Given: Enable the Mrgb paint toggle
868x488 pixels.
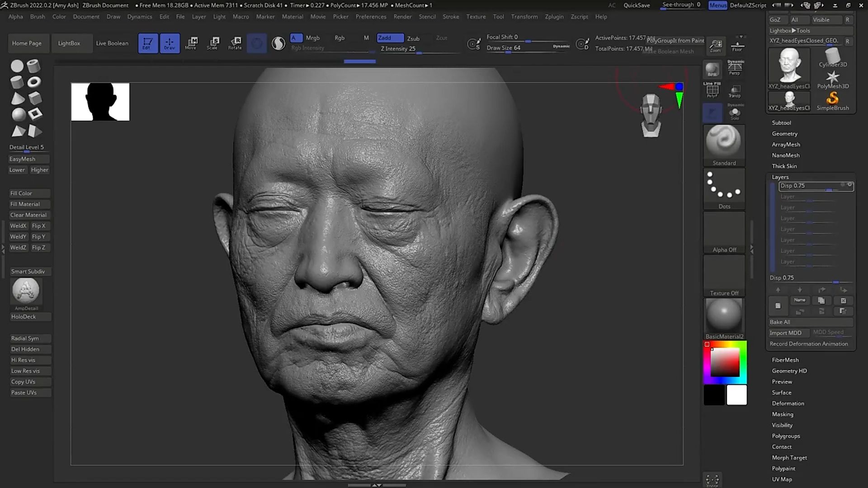Looking at the screenshot, I should (312, 38).
